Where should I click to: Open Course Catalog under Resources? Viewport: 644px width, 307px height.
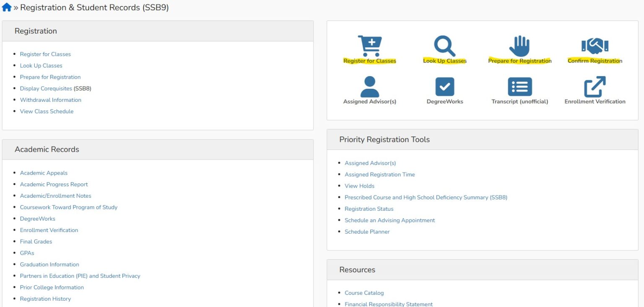364,292
